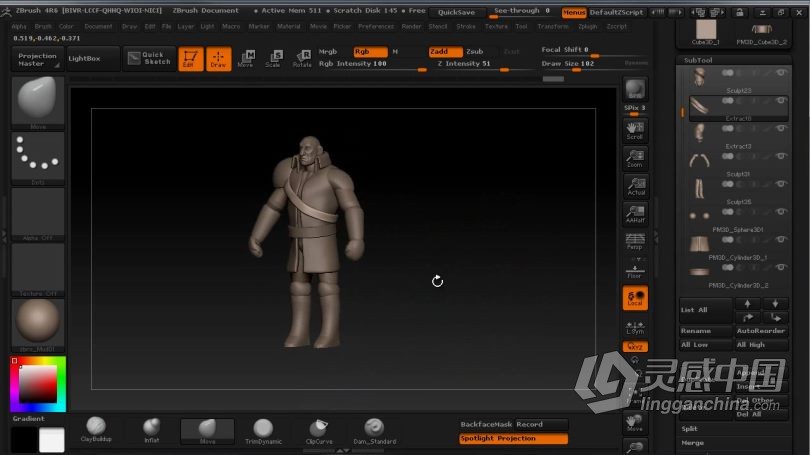Screen dimensions: 810x455
Task: Open Projection Master
Action: (37, 59)
